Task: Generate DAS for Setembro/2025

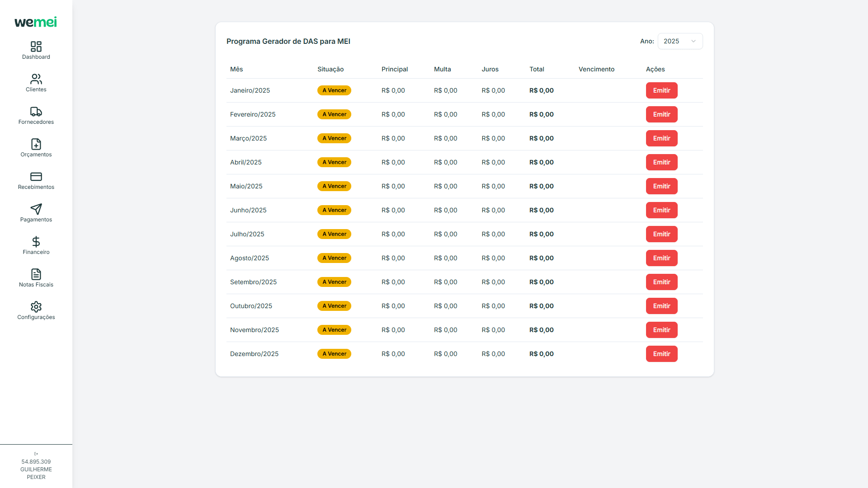Action: click(x=661, y=282)
